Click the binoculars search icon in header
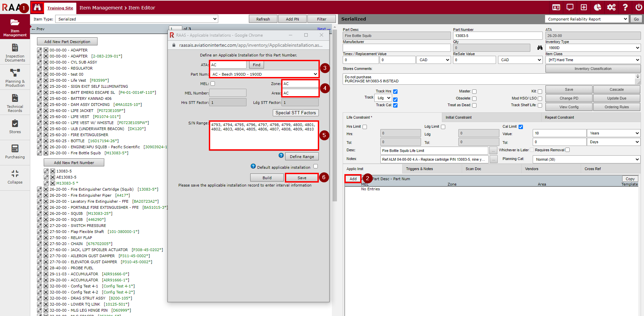The width and height of the screenshot is (644, 316). 37,7
